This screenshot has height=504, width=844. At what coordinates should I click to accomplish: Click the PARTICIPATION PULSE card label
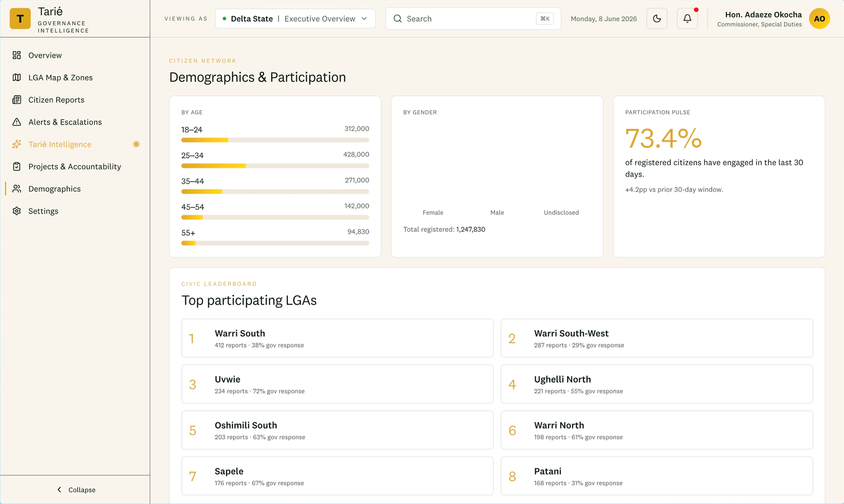[657, 112]
